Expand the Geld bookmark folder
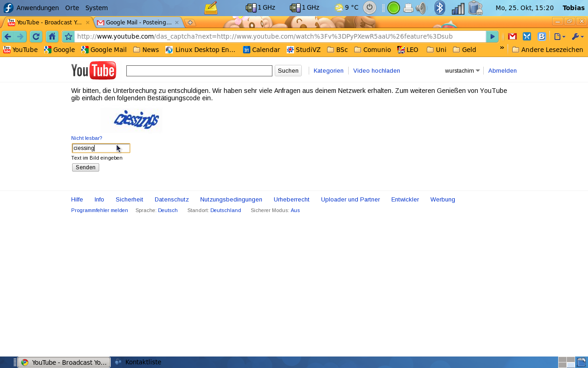The image size is (588, 368). (464, 50)
